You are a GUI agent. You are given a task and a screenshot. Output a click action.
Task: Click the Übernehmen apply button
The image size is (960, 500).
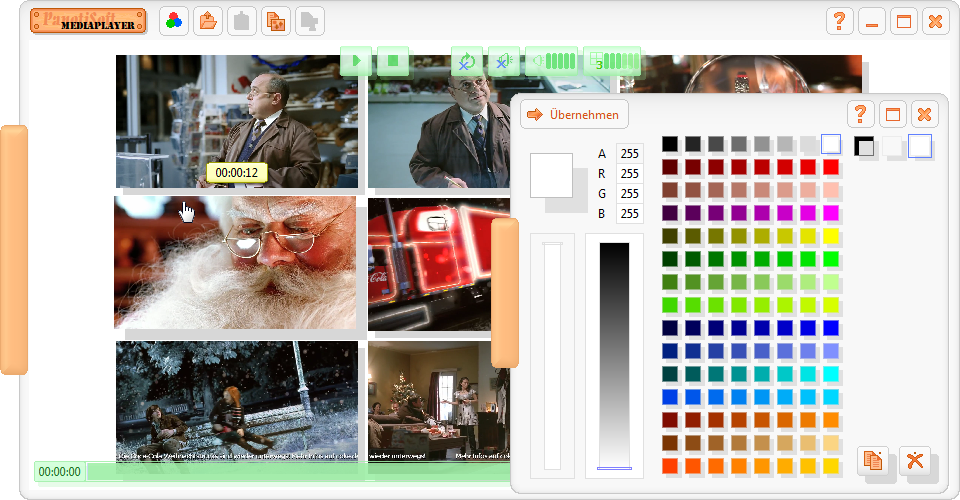[x=574, y=114]
